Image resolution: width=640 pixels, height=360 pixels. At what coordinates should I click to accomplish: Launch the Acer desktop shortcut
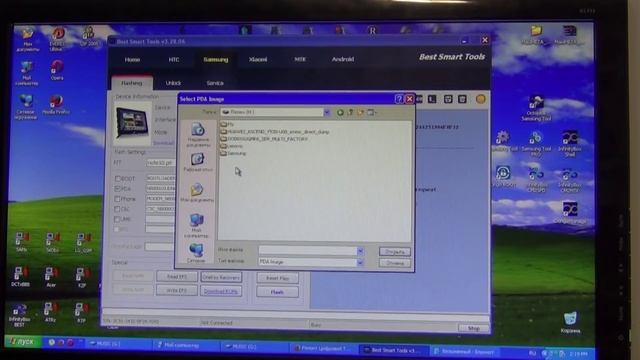pos(51,277)
